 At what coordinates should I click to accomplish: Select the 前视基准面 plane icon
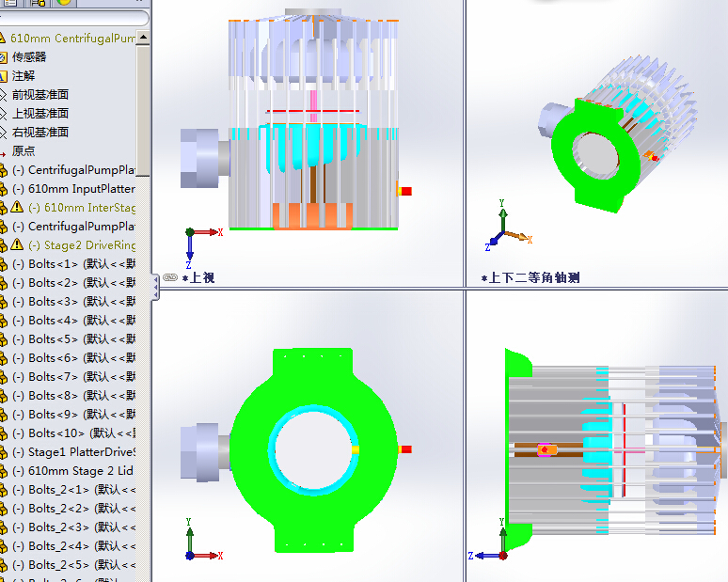tap(3, 95)
